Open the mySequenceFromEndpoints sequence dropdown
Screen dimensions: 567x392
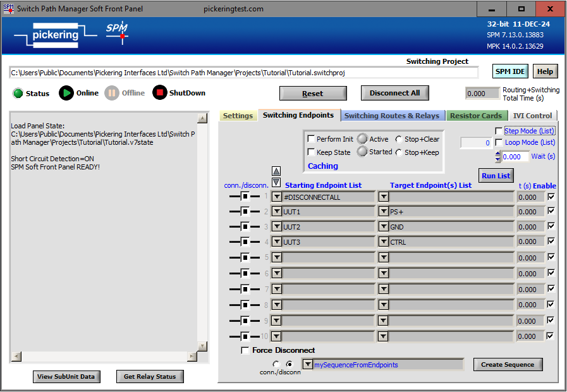307,365
